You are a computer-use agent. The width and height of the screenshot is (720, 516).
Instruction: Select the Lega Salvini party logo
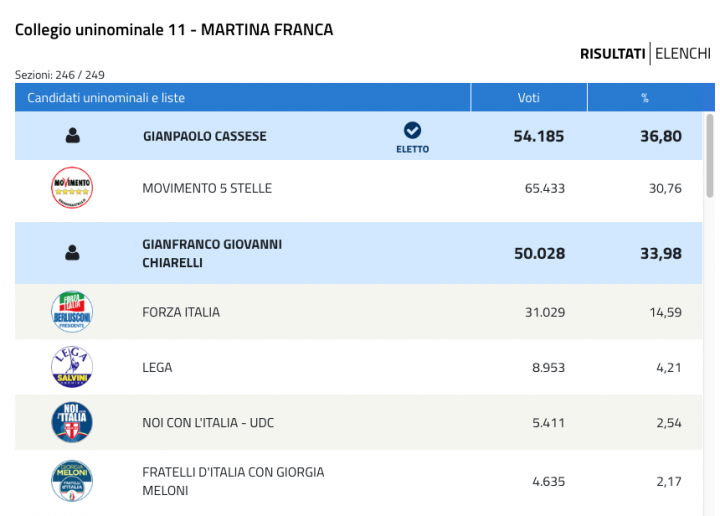click(72, 367)
